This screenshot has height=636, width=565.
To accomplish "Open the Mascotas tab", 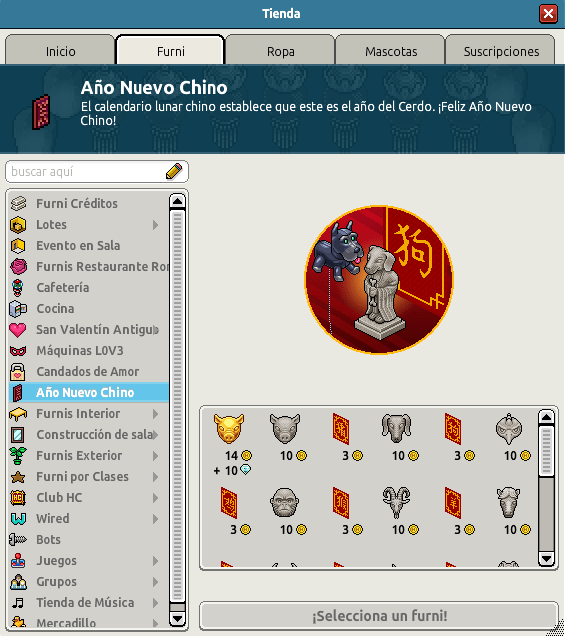I will (391, 51).
